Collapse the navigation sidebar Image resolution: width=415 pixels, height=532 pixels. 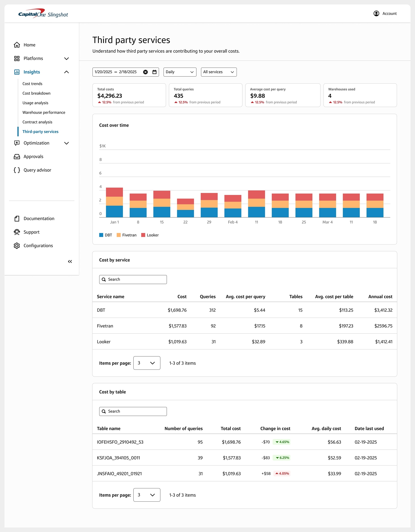(x=70, y=261)
